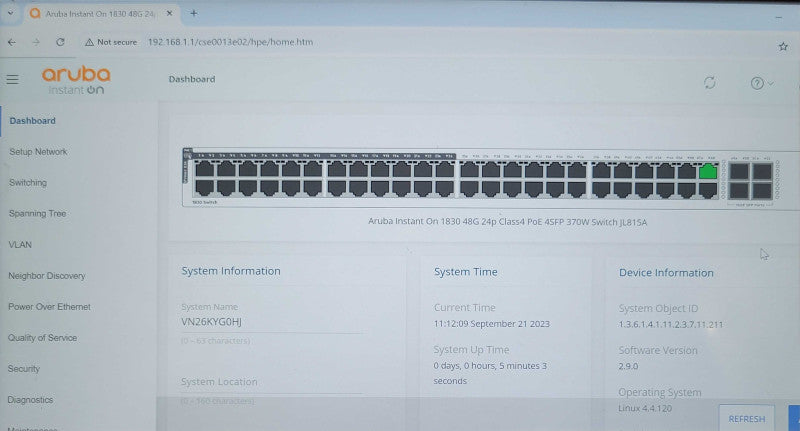The height and width of the screenshot is (431, 800).
Task: Open the help question mark menu
Action: click(762, 83)
